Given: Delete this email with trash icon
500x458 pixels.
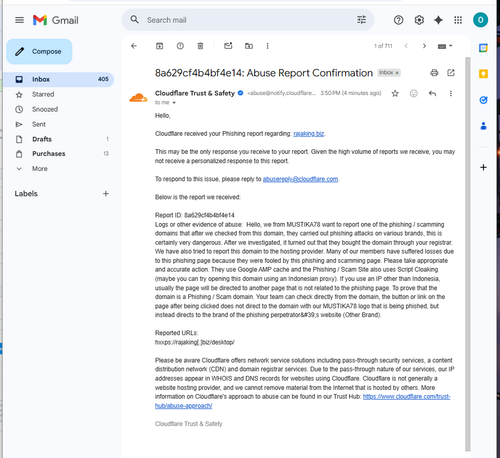Looking at the screenshot, I should click(x=200, y=46).
